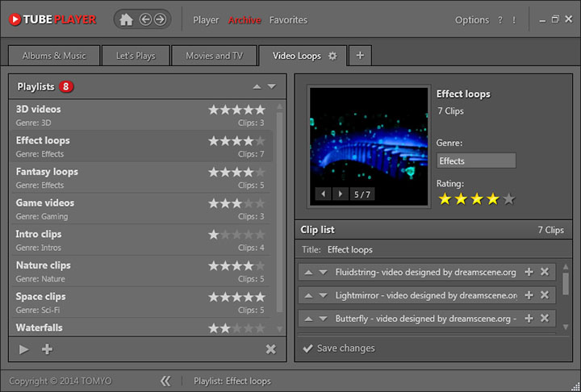Remove the Fluidstring clip from list
The height and width of the screenshot is (392, 581).
[545, 273]
